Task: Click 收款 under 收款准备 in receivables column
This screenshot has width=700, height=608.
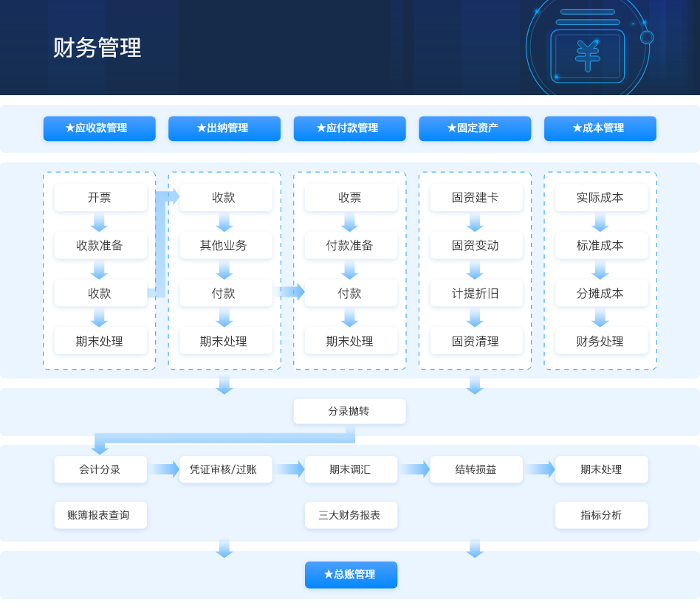Action: click(x=100, y=293)
